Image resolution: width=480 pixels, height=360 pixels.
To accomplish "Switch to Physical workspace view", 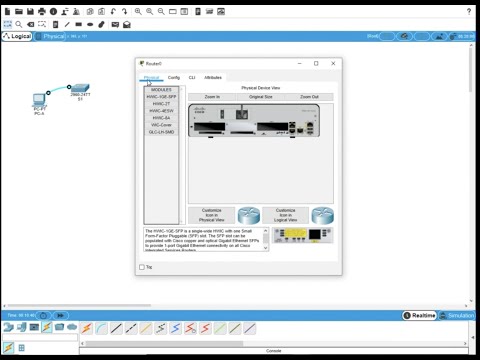I will 50,36.
